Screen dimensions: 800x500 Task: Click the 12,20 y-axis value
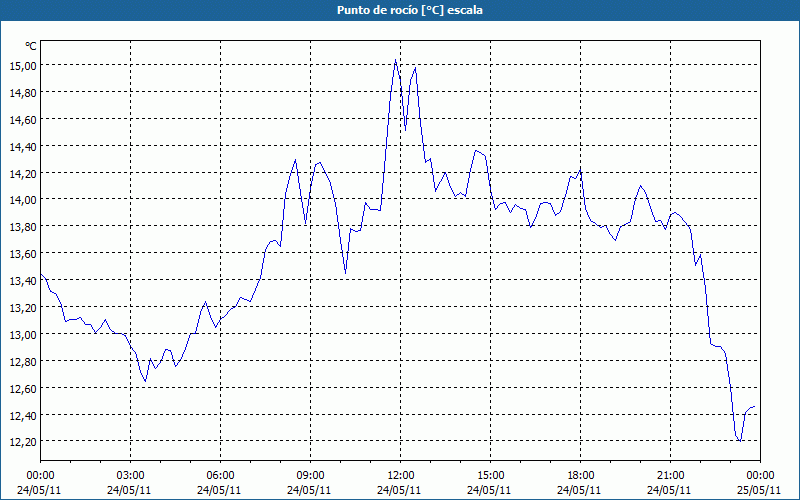click(23, 442)
